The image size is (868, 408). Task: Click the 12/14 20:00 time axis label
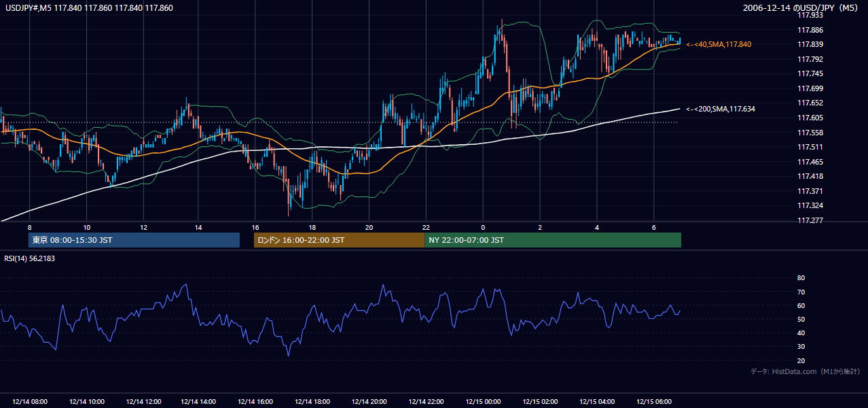click(369, 402)
